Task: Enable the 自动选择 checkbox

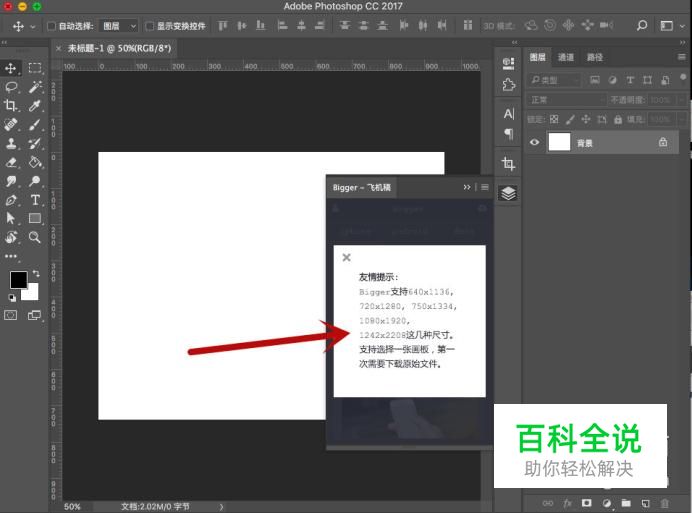Action: (x=51, y=26)
